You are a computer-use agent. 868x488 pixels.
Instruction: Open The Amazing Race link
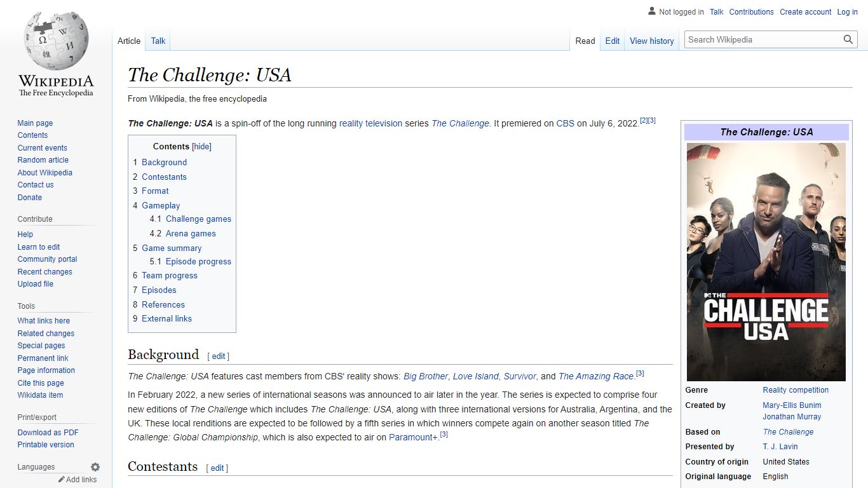[596, 377]
